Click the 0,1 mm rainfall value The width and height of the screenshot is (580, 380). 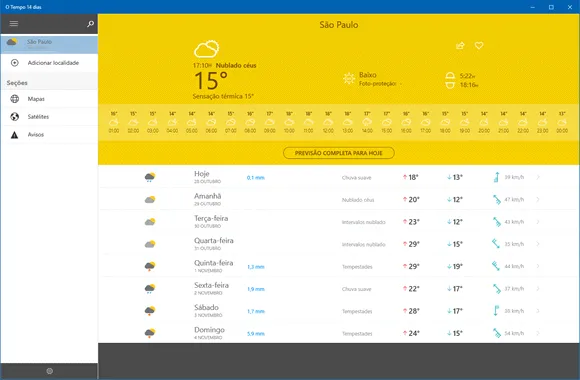pos(256,178)
